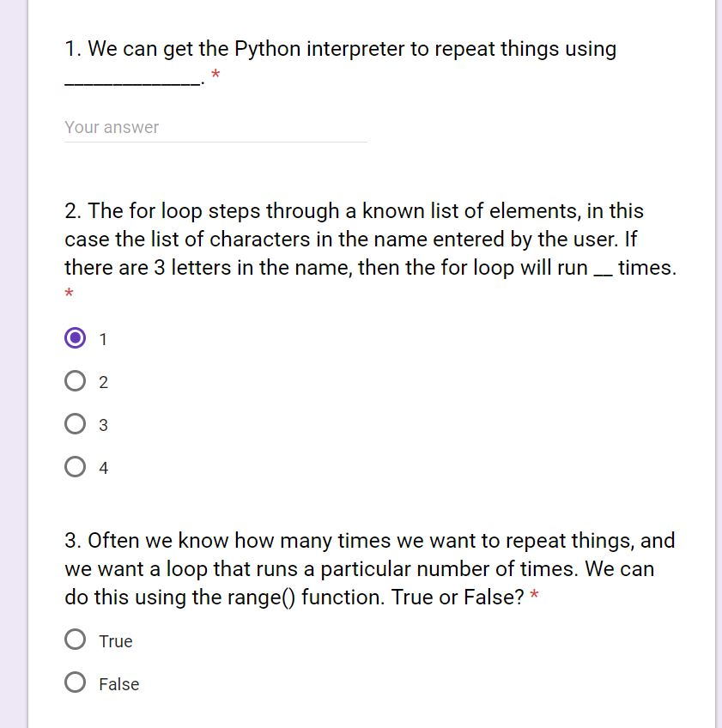Select answer option "2" for question 2

click(x=76, y=381)
